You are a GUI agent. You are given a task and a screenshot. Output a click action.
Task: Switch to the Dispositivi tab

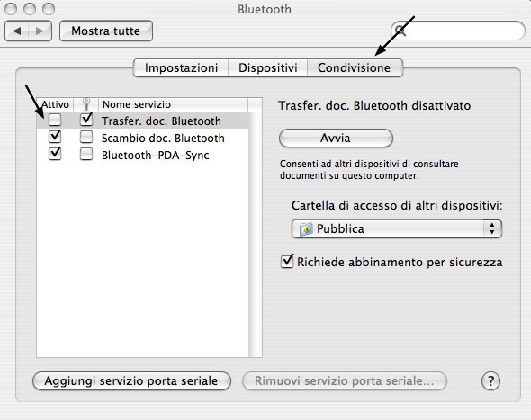268,67
